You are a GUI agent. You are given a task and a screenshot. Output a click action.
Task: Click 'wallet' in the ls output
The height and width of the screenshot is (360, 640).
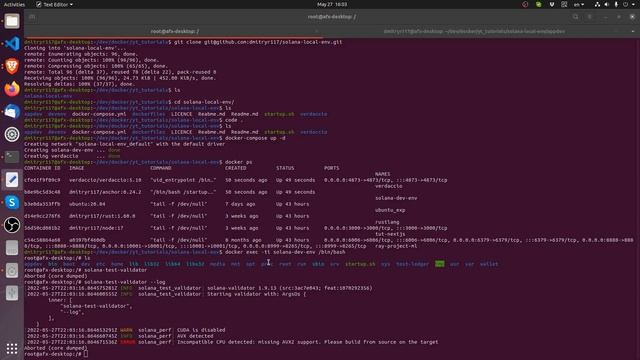coord(489,264)
